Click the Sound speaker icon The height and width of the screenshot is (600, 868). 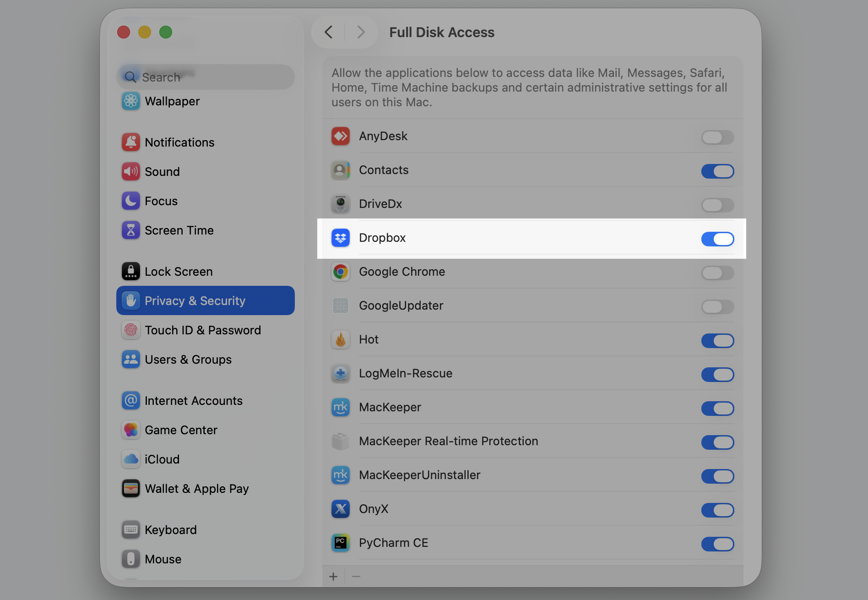[131, 172]
